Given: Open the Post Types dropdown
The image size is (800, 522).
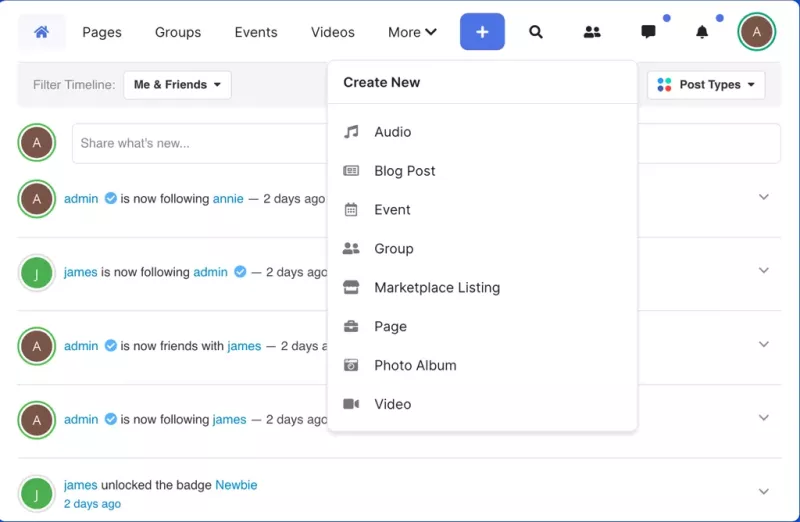Looking at the screenshot, I should point(706,85).
